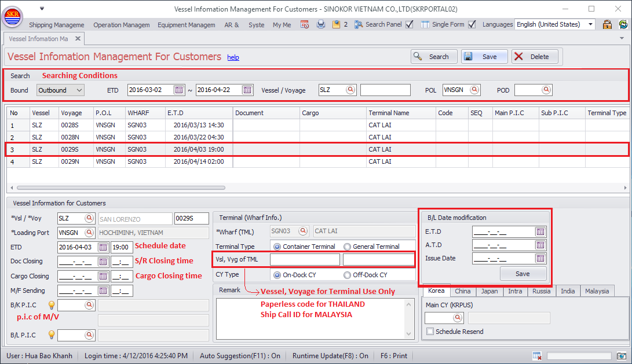Expand the Languages dropdown list
Viewport: 632px width, 364px height.
(x=590, y=24)
